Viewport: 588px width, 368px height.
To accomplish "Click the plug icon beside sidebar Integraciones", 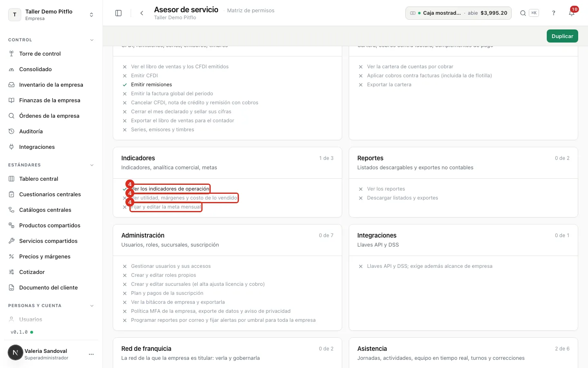I will 11,147.
